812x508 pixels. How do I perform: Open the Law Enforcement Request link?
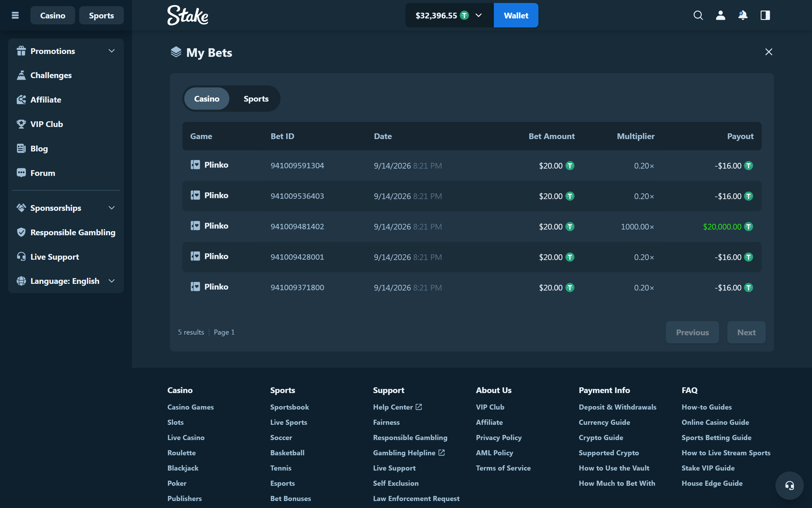pyautogui.click(x=416, y=498)
